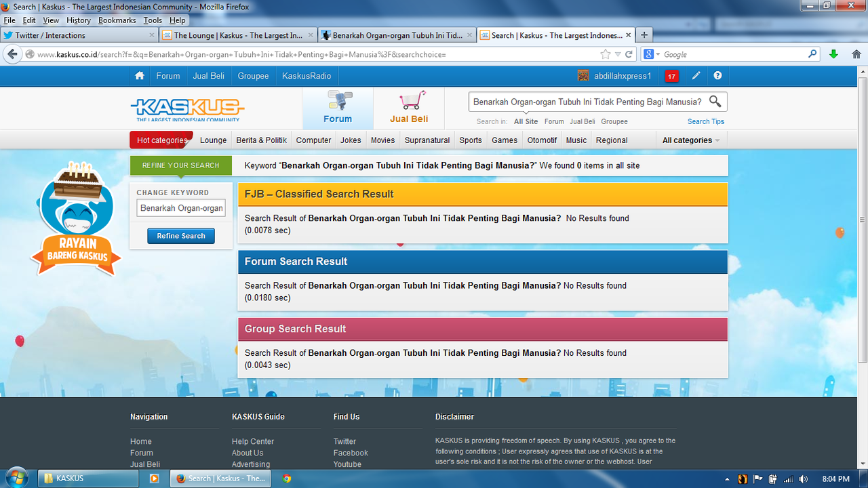Open the red 17 notifications badge
The width and height of the screenshot is (868, 488).
pyautogui.click(x=671, y=76)
